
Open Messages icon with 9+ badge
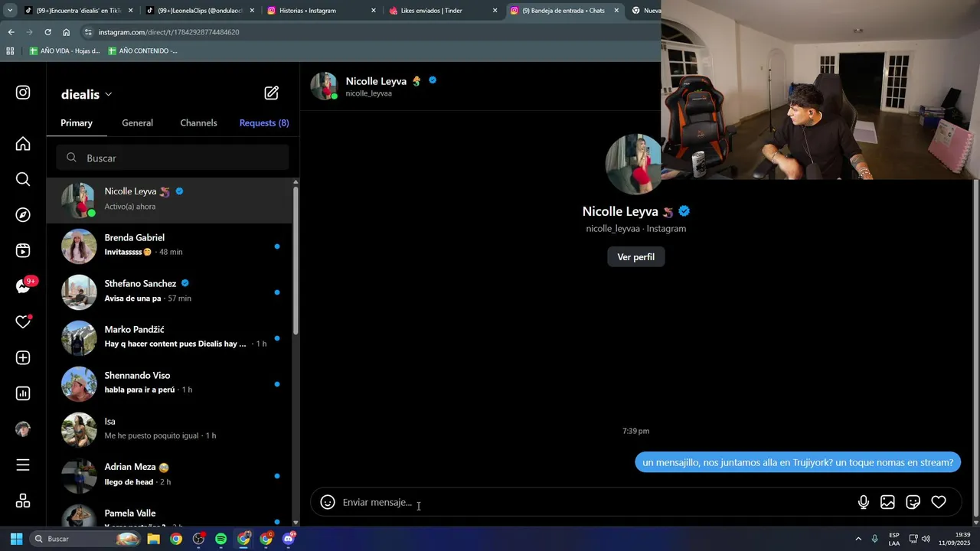(24, 286)
